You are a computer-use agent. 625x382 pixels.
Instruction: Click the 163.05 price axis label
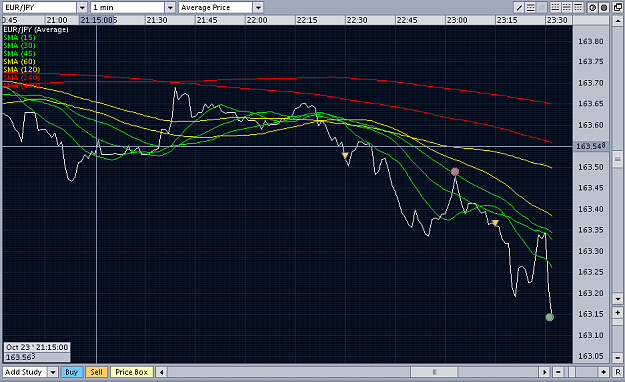click(x=591, y=356)
